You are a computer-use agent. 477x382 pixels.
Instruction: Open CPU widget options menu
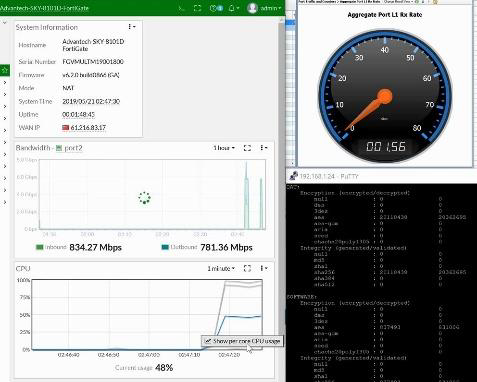[264, 268]
